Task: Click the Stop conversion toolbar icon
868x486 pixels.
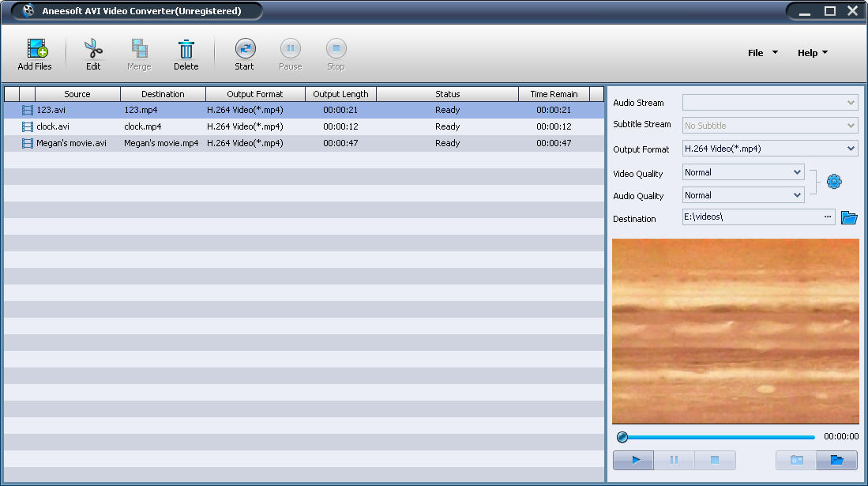Action: pos(336,48)
